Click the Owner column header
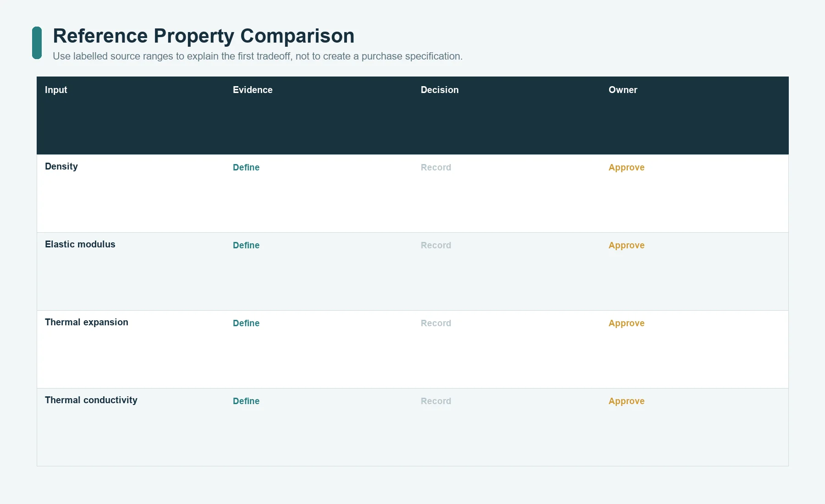This screenshot has height=504, width=825. coord(623,90)
